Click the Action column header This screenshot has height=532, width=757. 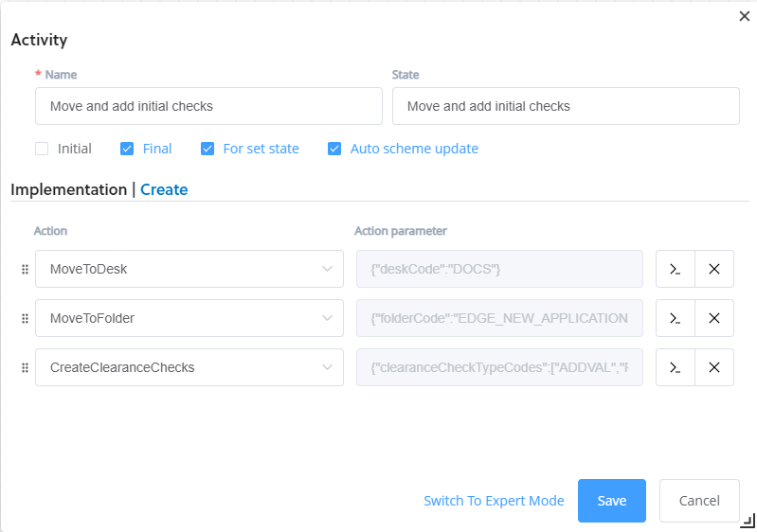(50, 231)
